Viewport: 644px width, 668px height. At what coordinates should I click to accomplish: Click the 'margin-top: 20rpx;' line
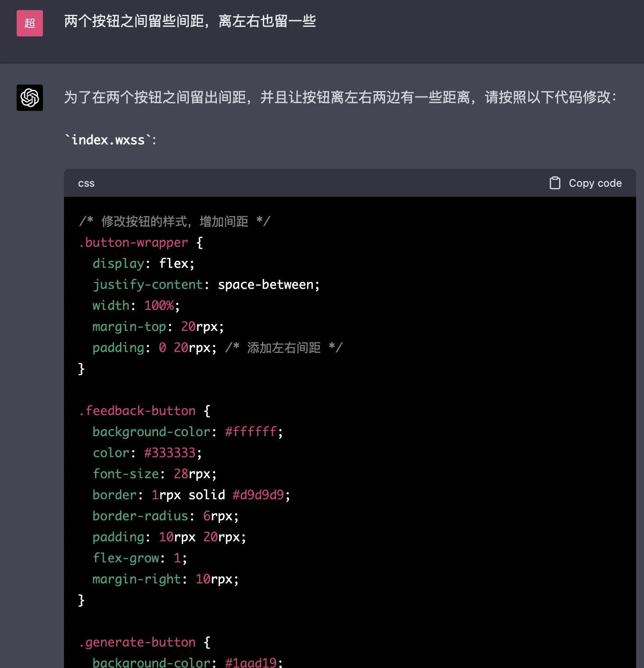158,327
